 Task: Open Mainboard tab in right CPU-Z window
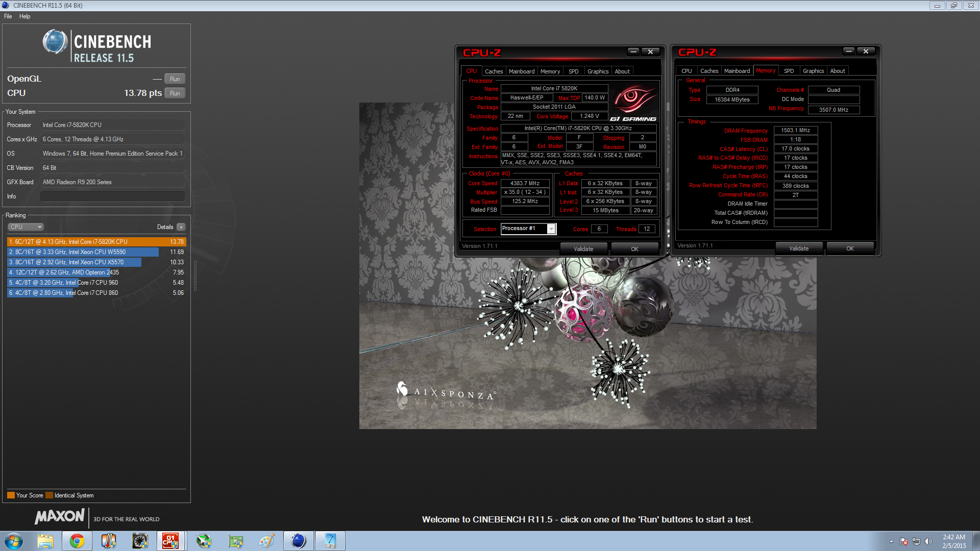tap(737, 71)
